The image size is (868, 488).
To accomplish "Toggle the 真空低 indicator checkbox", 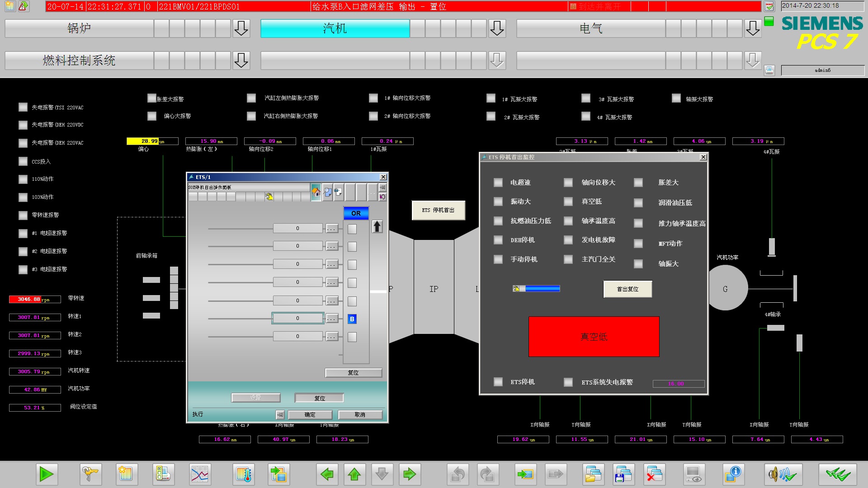I will click(x=568, y=202).
